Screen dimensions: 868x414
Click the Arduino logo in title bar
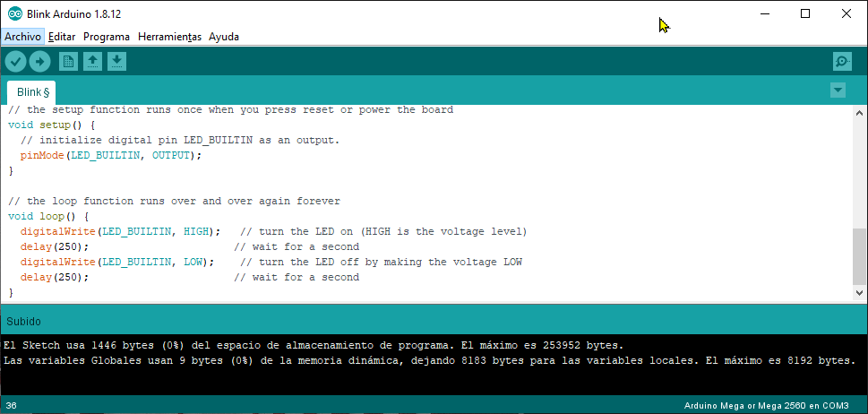(15, 13)
